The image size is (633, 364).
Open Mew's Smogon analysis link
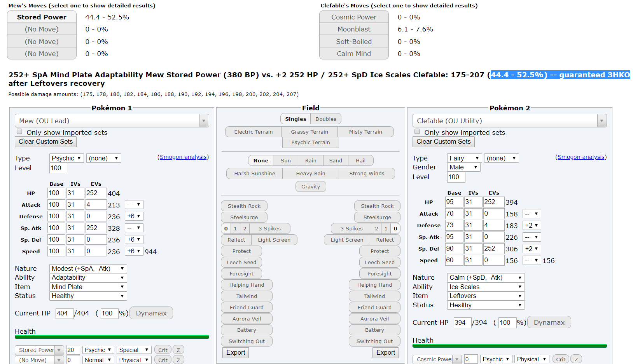pos(183,157)
